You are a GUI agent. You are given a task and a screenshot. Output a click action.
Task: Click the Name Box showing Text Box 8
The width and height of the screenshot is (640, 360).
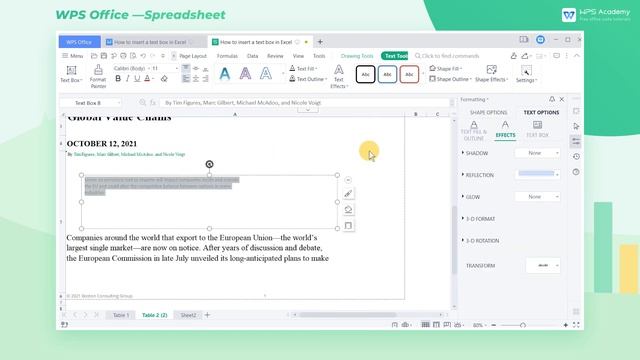click(90, 103)
